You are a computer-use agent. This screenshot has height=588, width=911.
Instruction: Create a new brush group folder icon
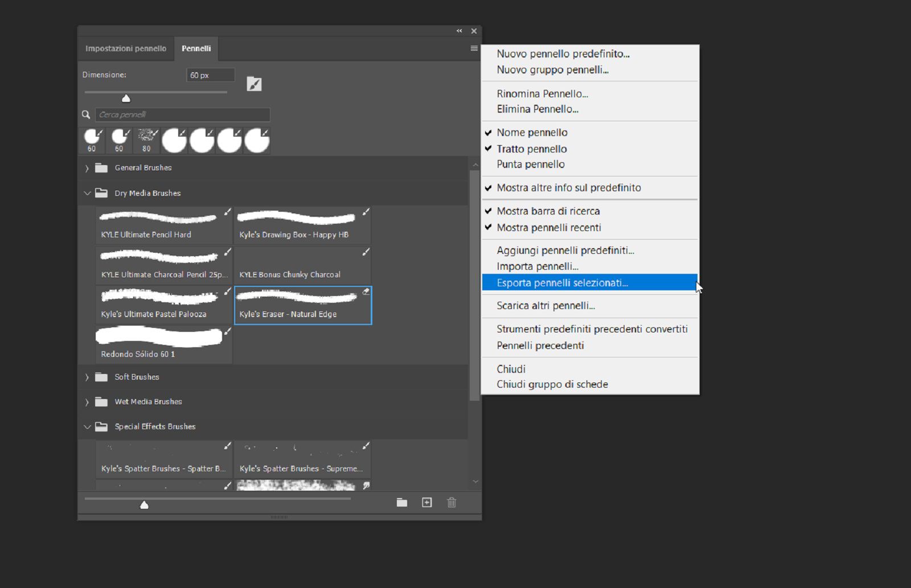[402, 503]
